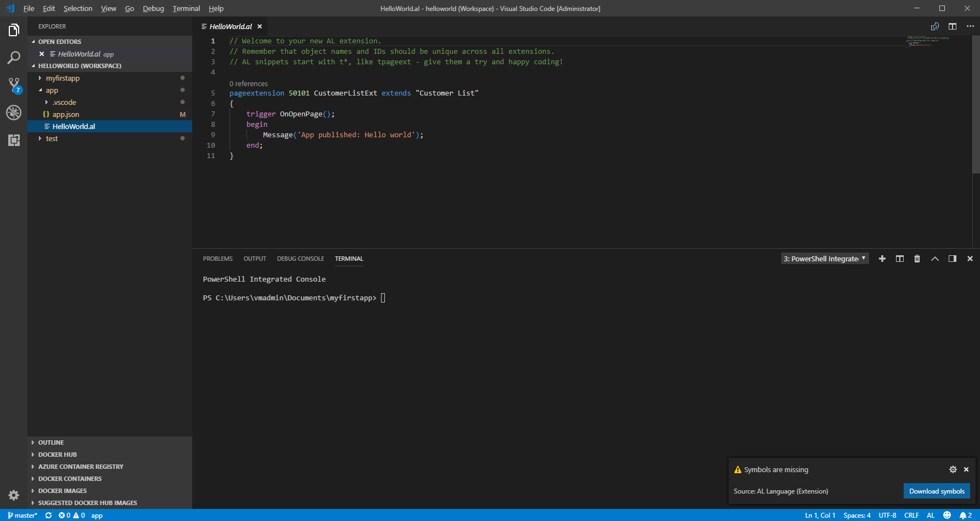Click the Download symbols button
Screen dimensions: 980x521
tap(937, 491)
